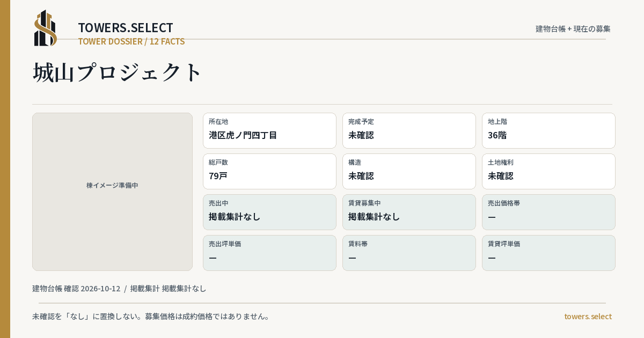Click the 建物台帳 + 現在の募集 header text
The height and width of the screenshot is (338, 644).
[573, 28]
